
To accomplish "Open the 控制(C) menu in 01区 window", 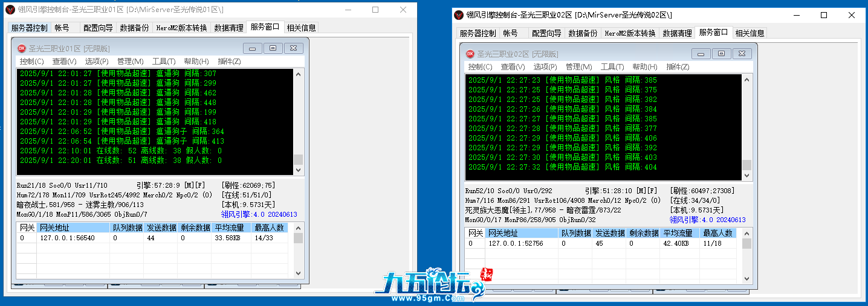I will point(31,62).
